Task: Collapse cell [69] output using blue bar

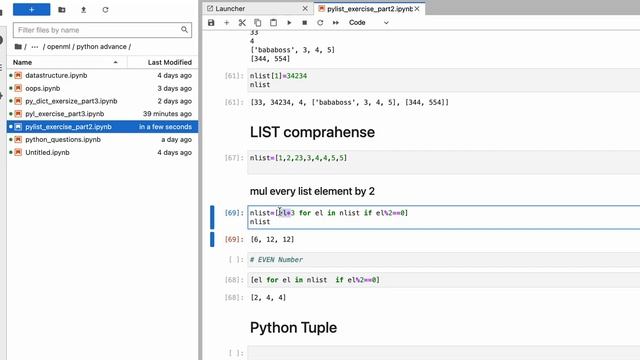Action: click(x=212, y=239)
